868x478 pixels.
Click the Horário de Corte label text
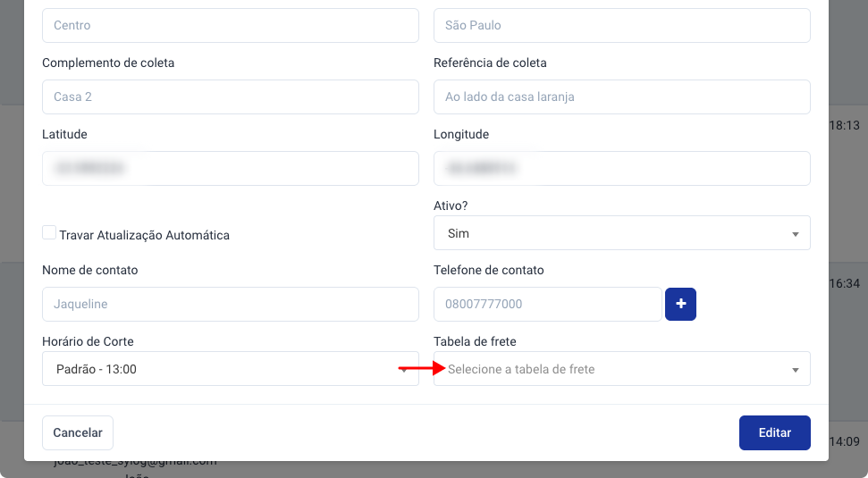click(88, 341)
